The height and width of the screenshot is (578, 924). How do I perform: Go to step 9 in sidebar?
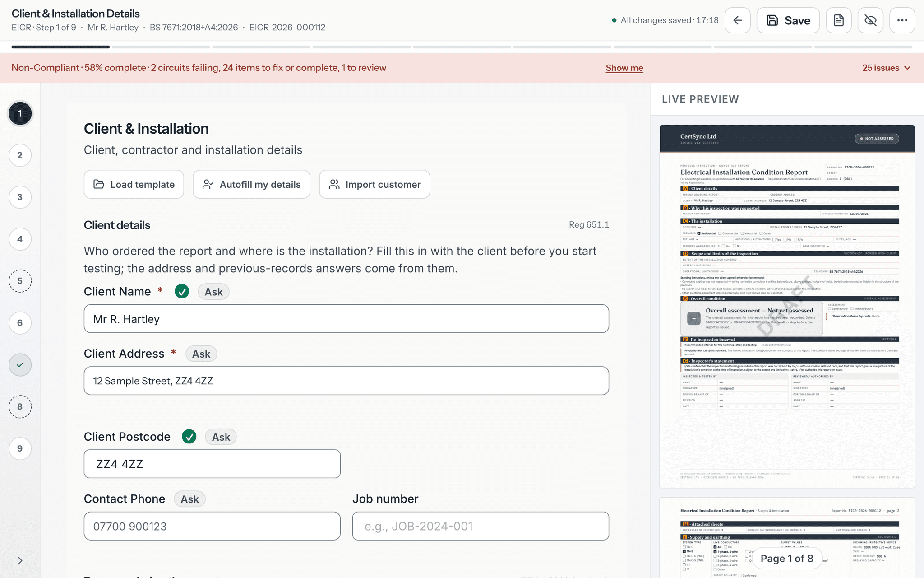click(20, 448)
